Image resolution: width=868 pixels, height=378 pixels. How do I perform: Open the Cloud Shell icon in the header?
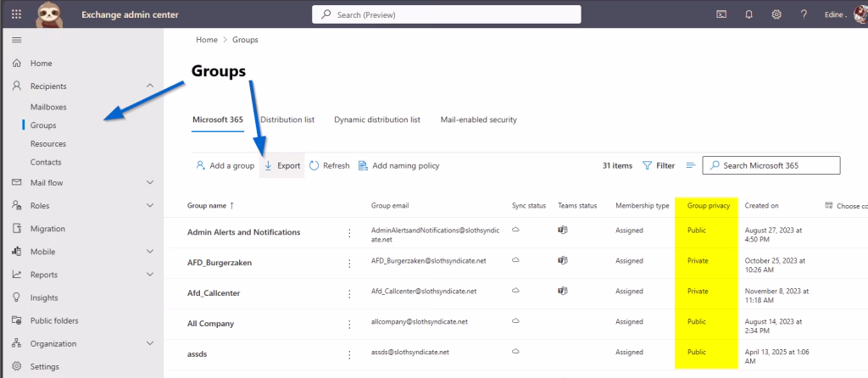(x=721, y=15)
